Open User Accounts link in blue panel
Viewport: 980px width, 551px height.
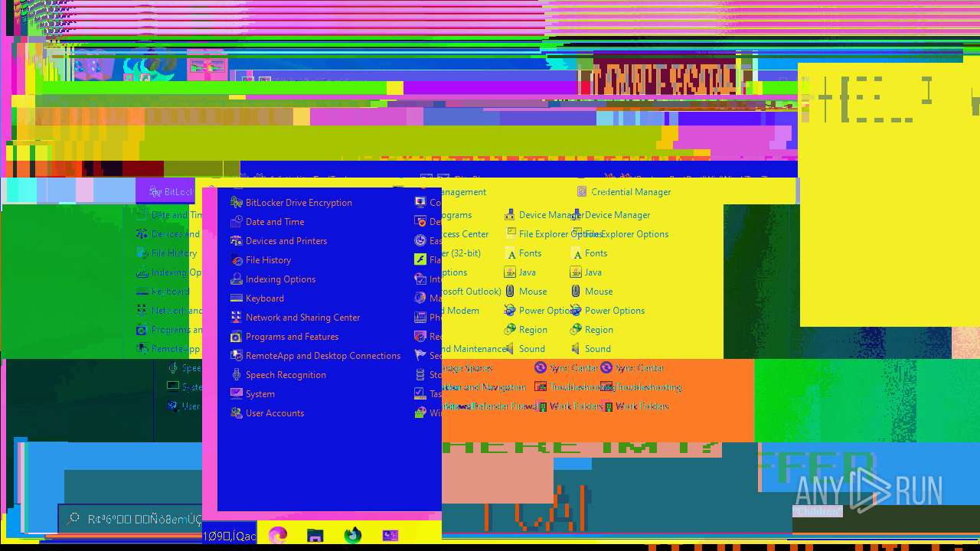click(275, 413)
